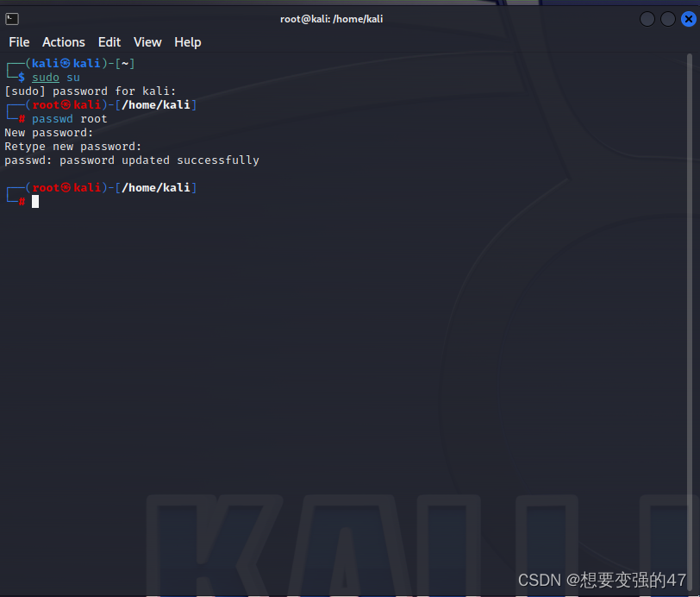Click the terminal cursor at the last prompt
Viewport: 700px width, 597px height.
35,202
